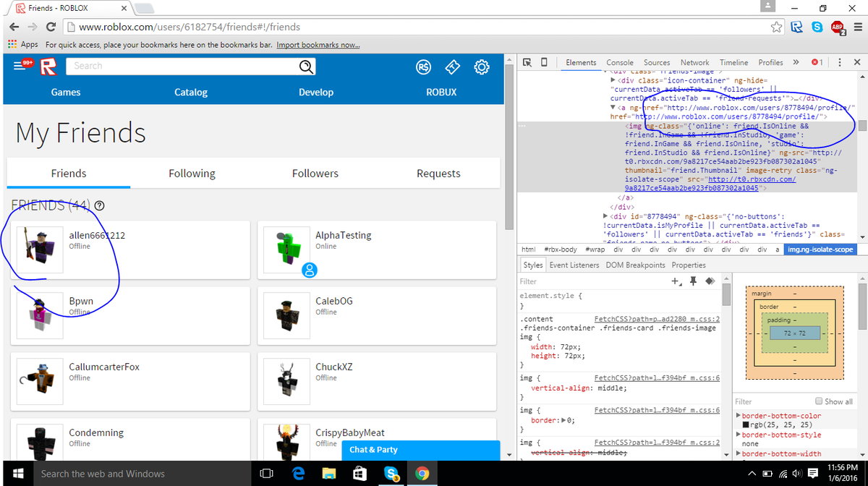The image size is (868, 486).
Task: Click CalebOG's avatar thumbnail
Action: pos(286,315)
